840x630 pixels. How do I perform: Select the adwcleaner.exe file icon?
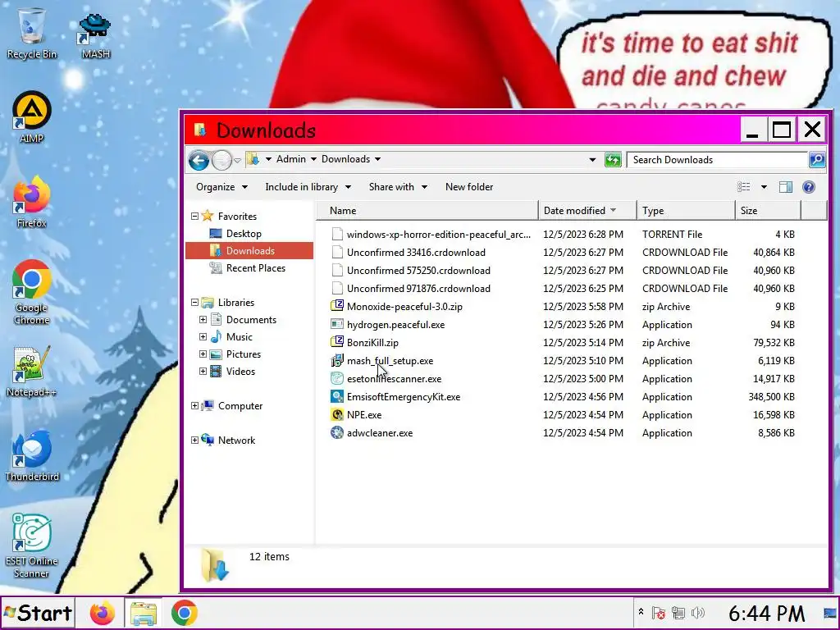tap(337, 433)
